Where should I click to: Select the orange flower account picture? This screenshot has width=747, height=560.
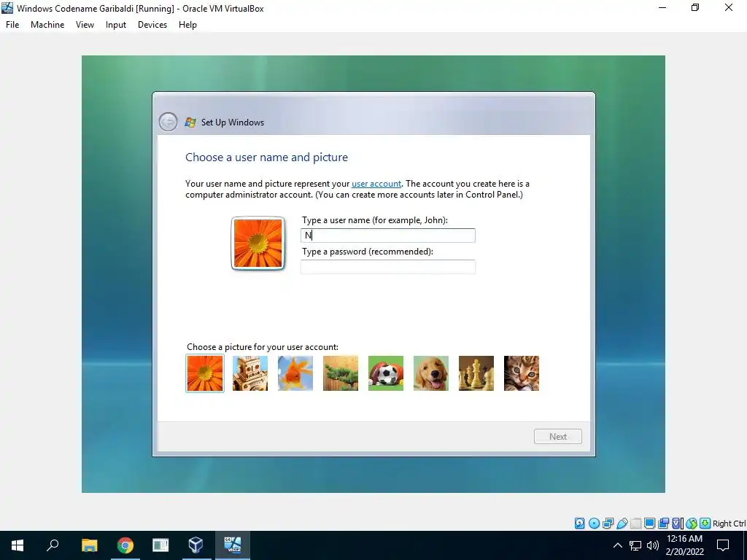pos(205,373)
